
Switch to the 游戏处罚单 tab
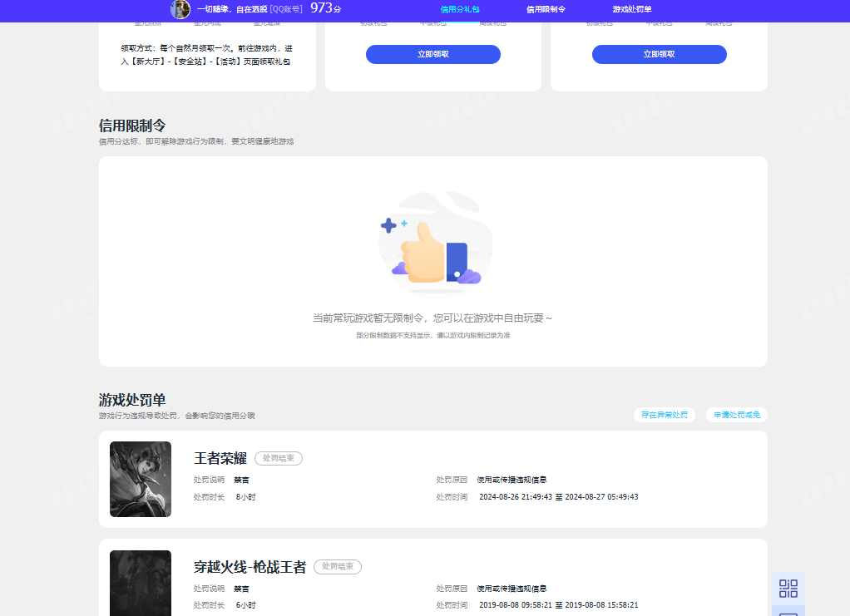[x=632, y=9]
